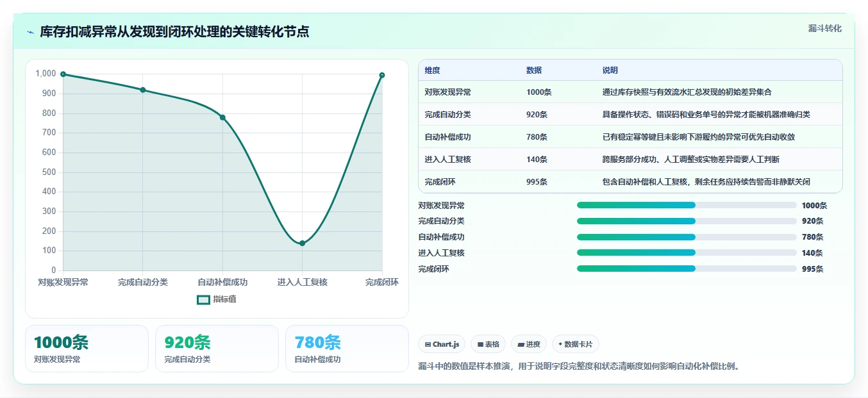Click progress value 140条
The height and width of the screenshot is (398, 868).
(x=812, y=253)
